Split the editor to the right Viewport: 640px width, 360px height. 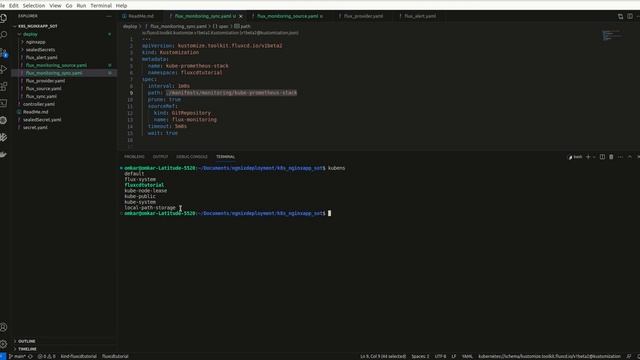pyautogui.click(x=630, y=16)
